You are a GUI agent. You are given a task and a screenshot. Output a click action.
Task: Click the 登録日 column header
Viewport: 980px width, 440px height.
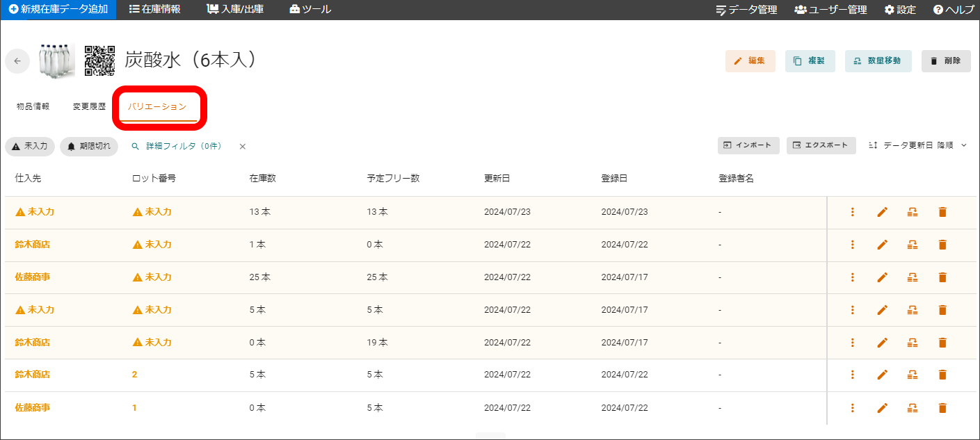point(615,179)
